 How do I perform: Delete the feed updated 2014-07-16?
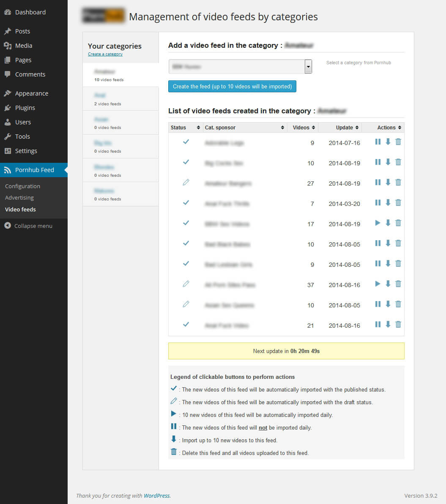(x=398, y=142)
